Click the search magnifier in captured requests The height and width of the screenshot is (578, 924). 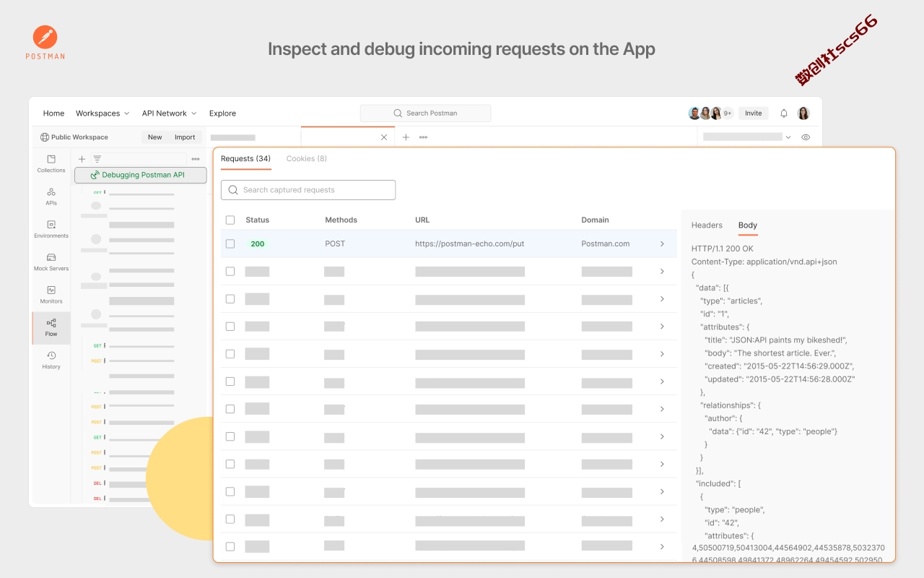[x=233, y=190]
